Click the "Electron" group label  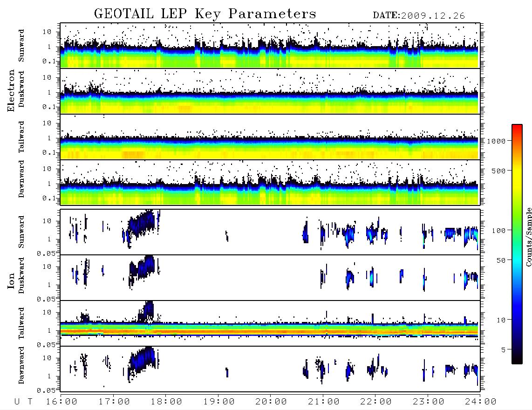[11, 90]
